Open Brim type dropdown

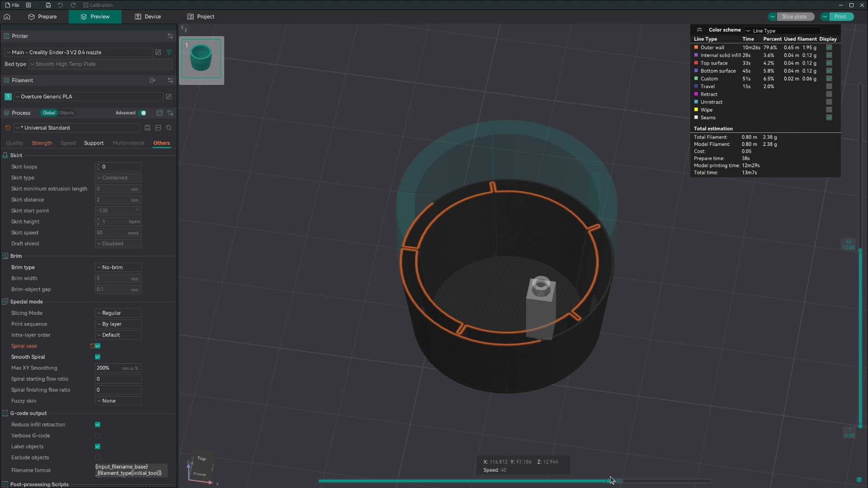point(118,267)
